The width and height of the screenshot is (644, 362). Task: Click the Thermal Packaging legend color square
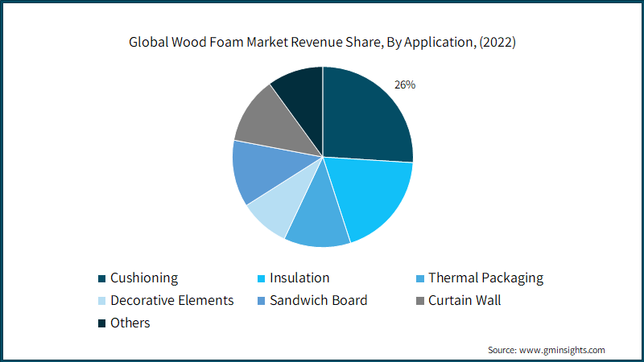tap(419, 278)
